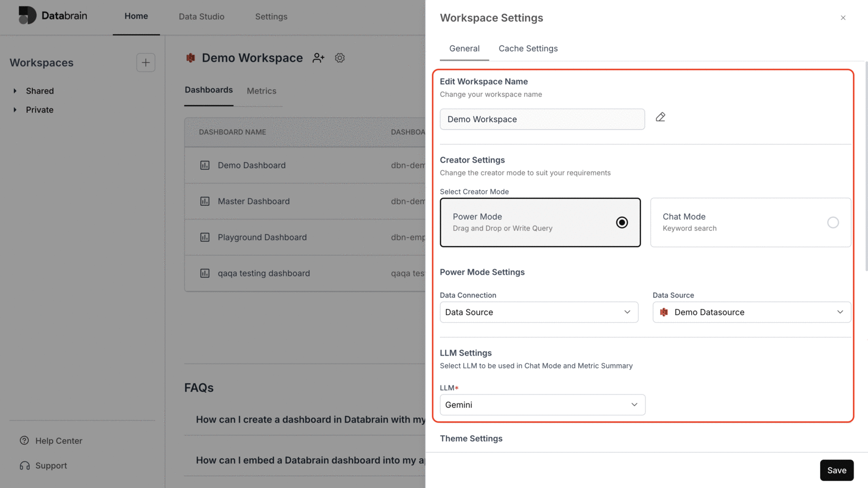This screenshot has width=868, height=488.
Task: Click the Demo Datasource source icon
Action: point(664,312)
